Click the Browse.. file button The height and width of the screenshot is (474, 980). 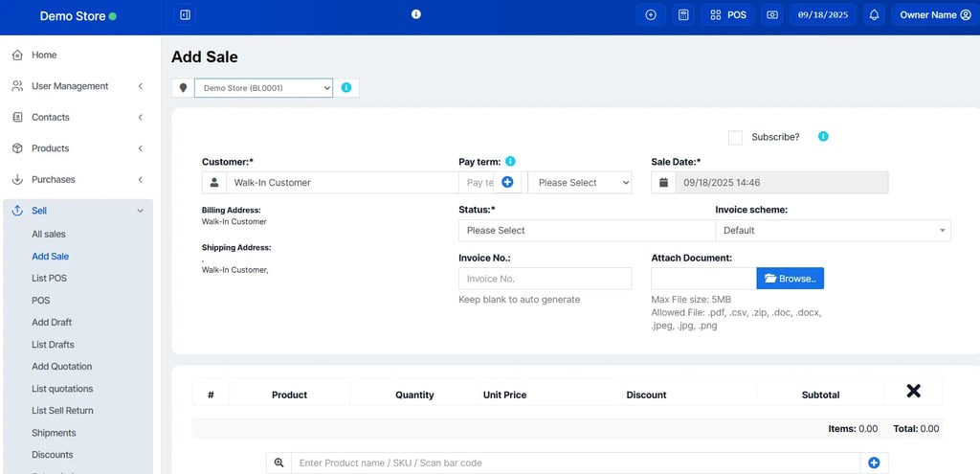pyautogui.click(x=790, y=279)
